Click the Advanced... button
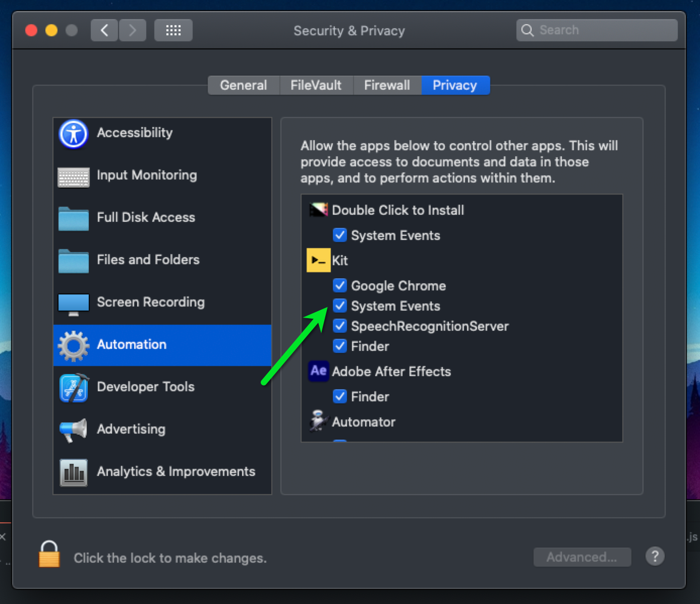The width and height of the screenshot is (700, 604). (x=582, y=557)
